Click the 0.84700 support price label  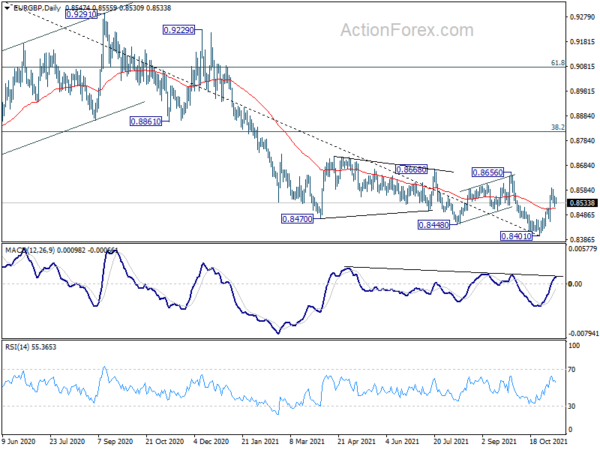[x=297, y=219]
